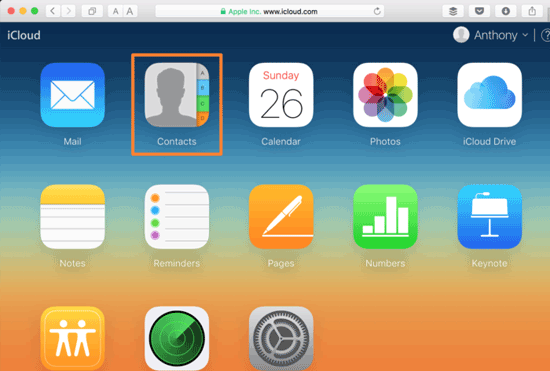Image resolution: width=550 pixels, height=371 pixels.
Task: Close the Safari window with red button
Action: coord(11,11)
